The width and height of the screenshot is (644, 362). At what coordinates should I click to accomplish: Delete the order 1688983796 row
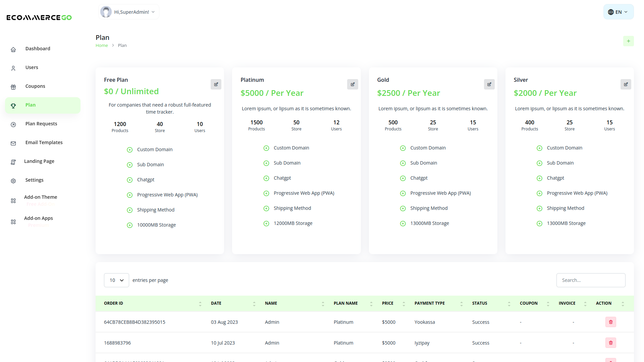(610, 343)
